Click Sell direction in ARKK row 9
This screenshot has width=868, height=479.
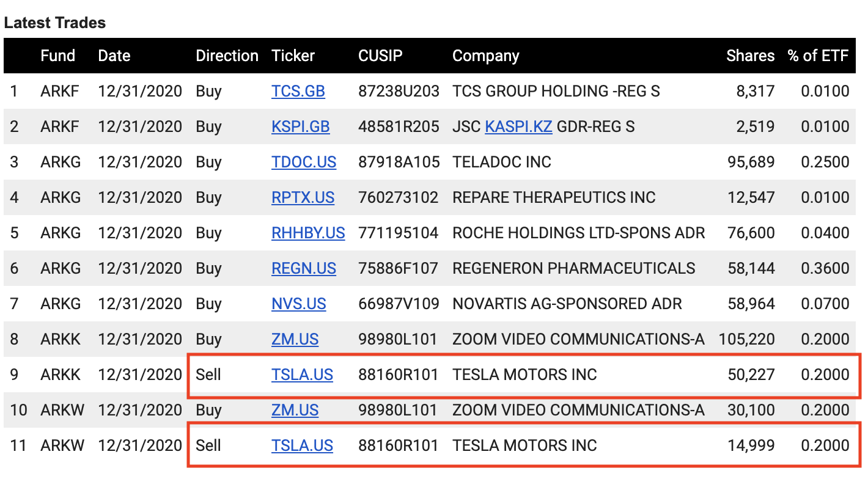click(x=208, y=375)
